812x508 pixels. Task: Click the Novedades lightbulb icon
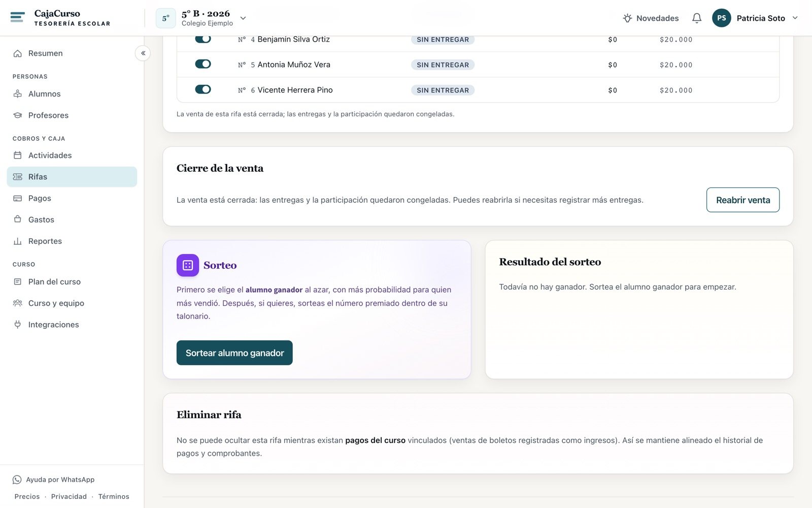point(627,18)
